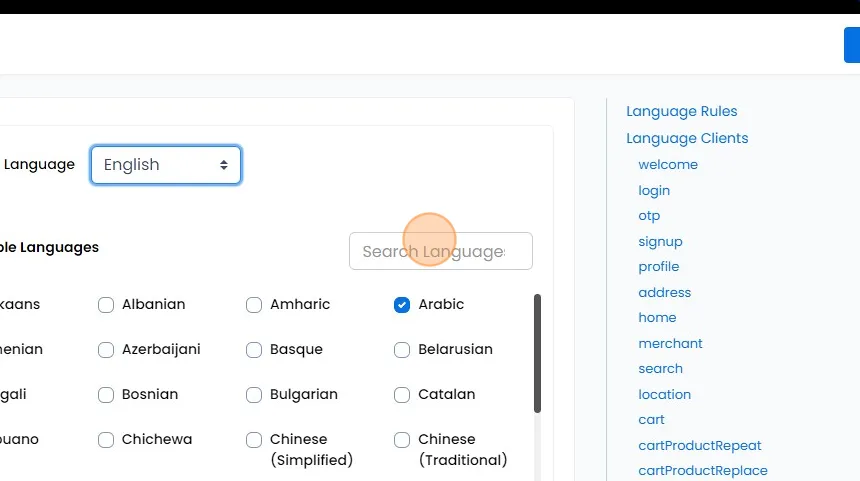
Task: Check the Azerbaijani checkbox
Action: tap(106, 349)
